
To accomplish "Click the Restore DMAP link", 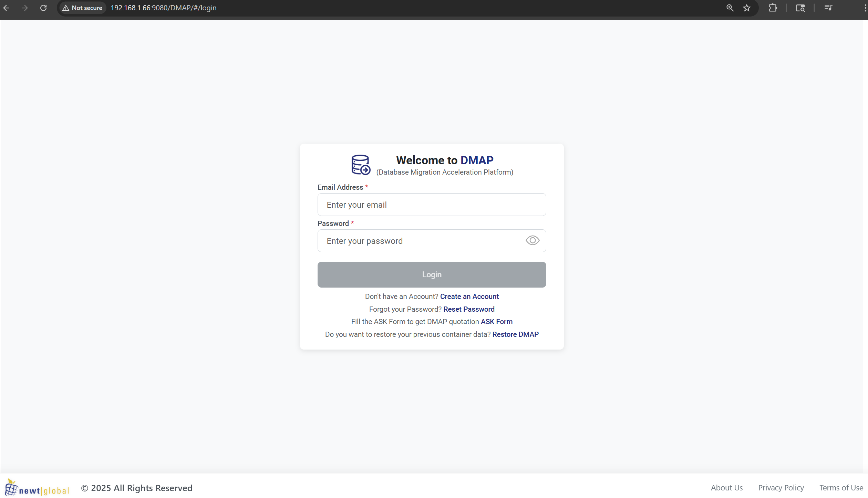I will coord(515,334).
